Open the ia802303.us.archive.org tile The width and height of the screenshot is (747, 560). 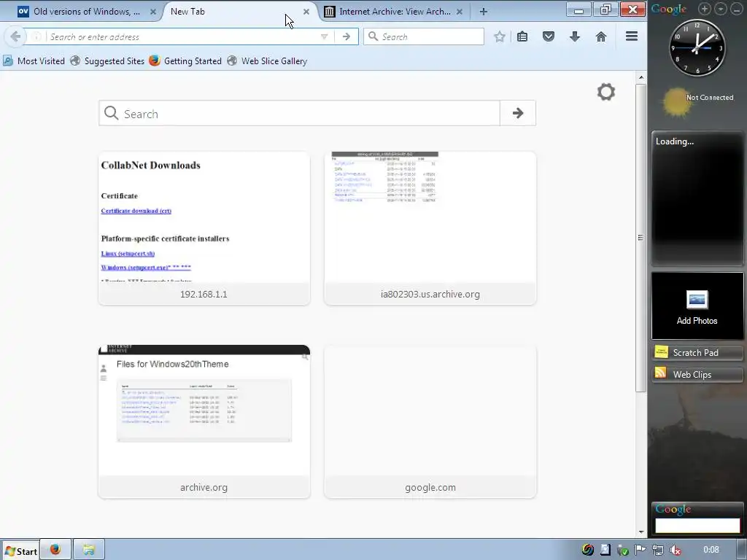pyautogui.click(x=430, y=228)
